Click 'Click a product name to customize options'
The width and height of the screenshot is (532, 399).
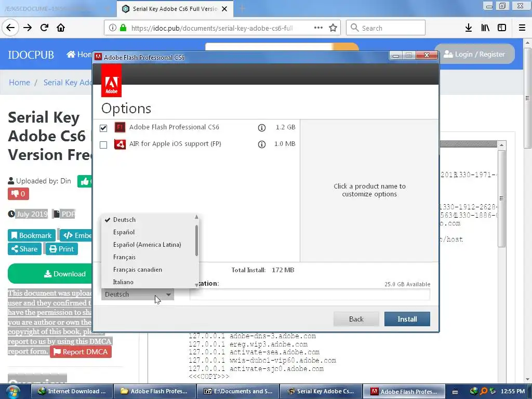pyautogui.click(x=369, y=190)
